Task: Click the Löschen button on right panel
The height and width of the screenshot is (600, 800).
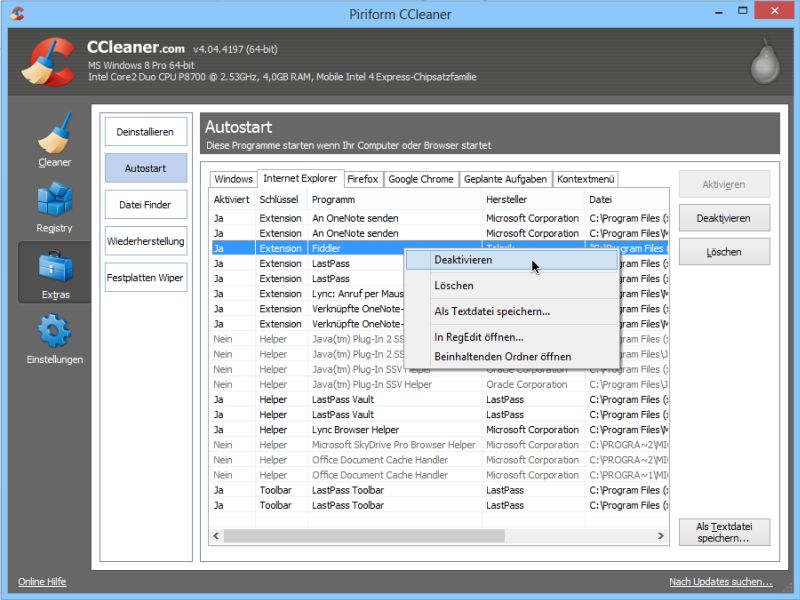Action: click(724, 252)
